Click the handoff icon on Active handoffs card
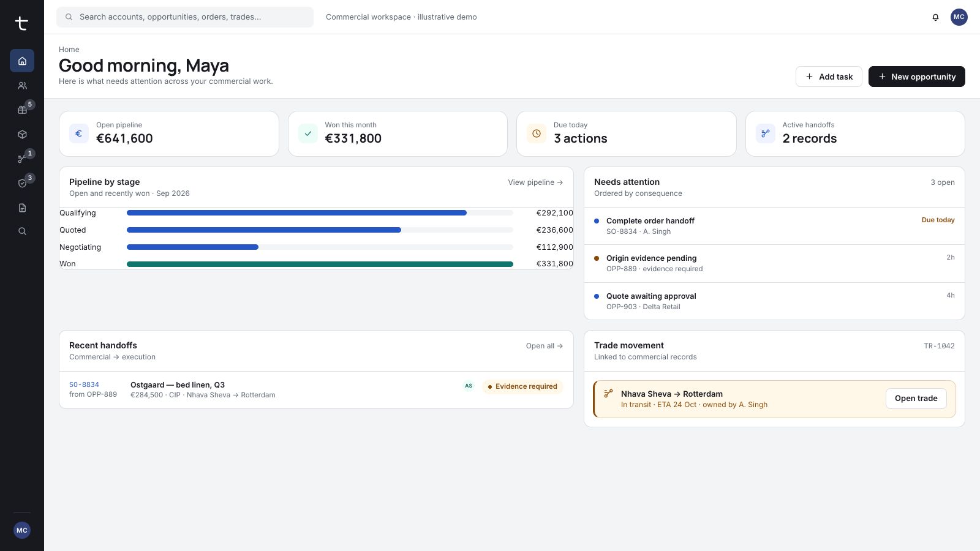 (x=766, y=133)
